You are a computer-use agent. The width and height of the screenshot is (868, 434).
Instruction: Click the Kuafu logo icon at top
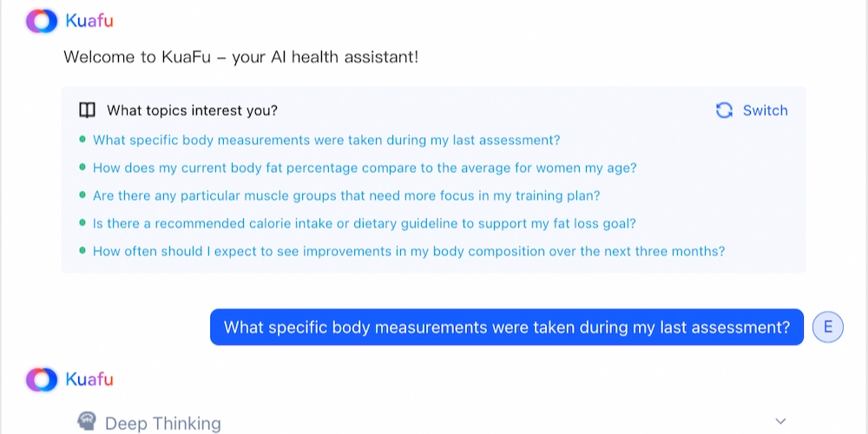41,21
